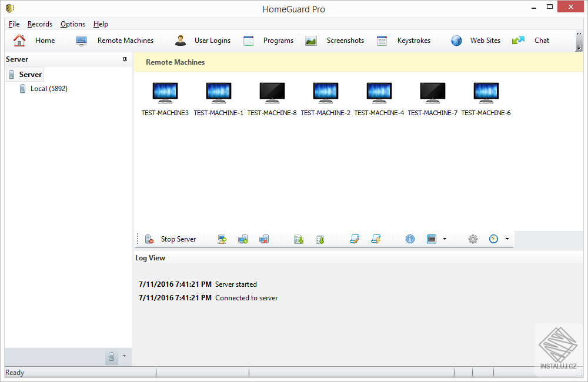This screenshot has height=382, width=588.
Task: Toggle the Server panel auto-hide pin
Action: (125, 59)
